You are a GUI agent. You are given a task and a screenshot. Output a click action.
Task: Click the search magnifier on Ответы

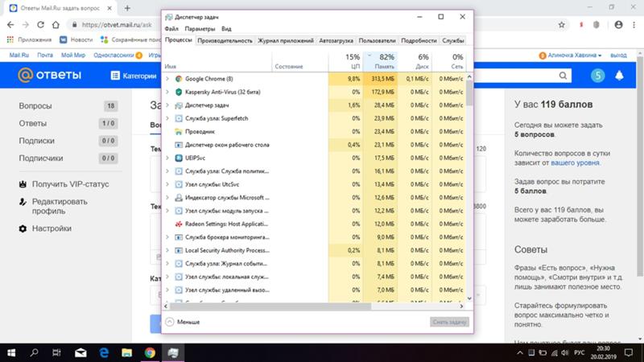tap(563, 76)
